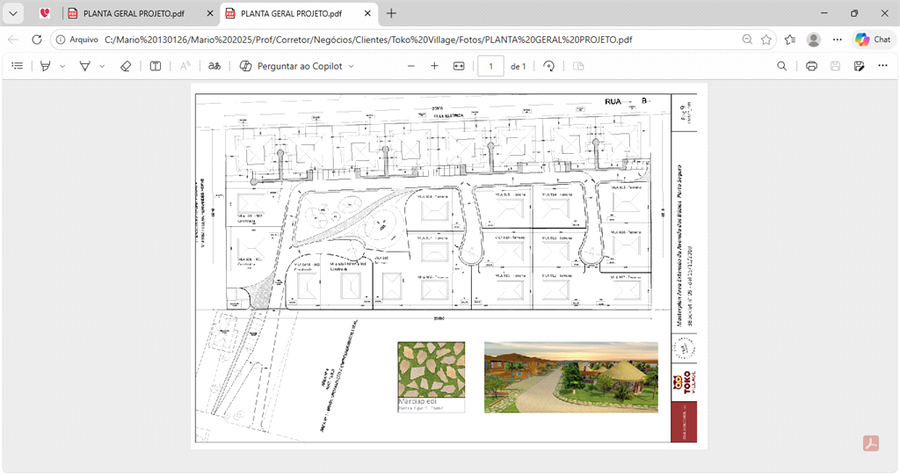Rotate the PDF page
This screenshot has width=900, height=475.
549,66
